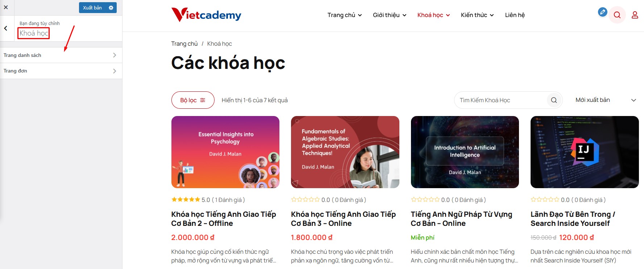Click the back arrow in customizer panel
This screenshot has width=644, height=269.
click(x=6, y=28)
